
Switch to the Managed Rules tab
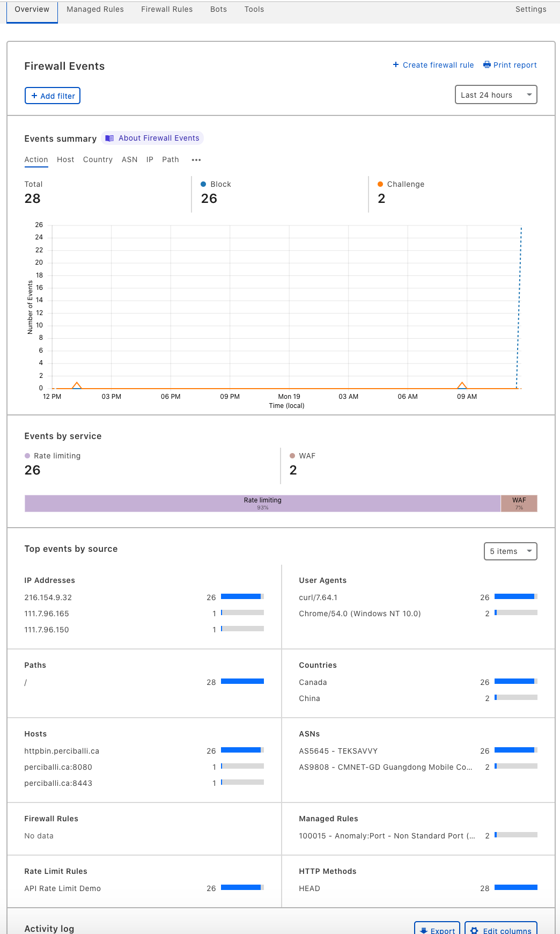[95, 9]
